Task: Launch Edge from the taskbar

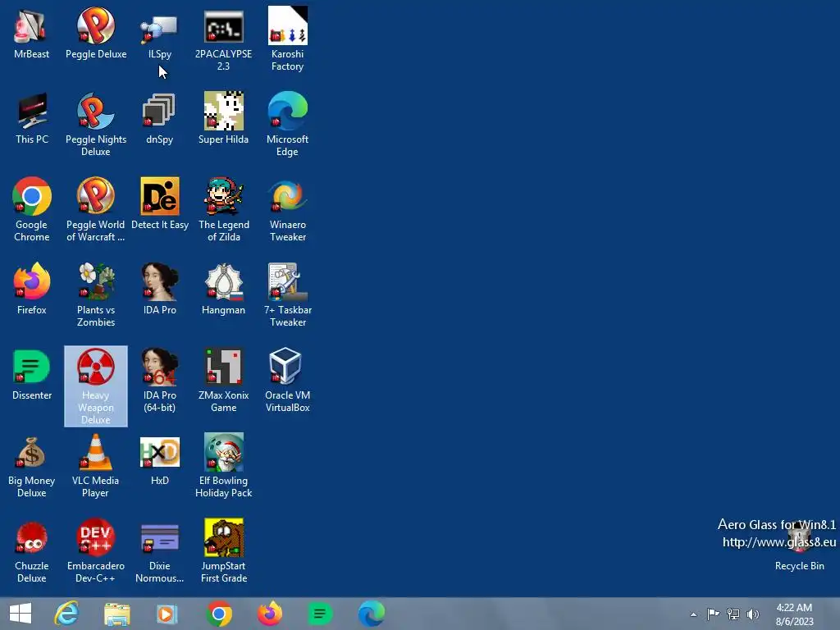Action: pos(372,614)
